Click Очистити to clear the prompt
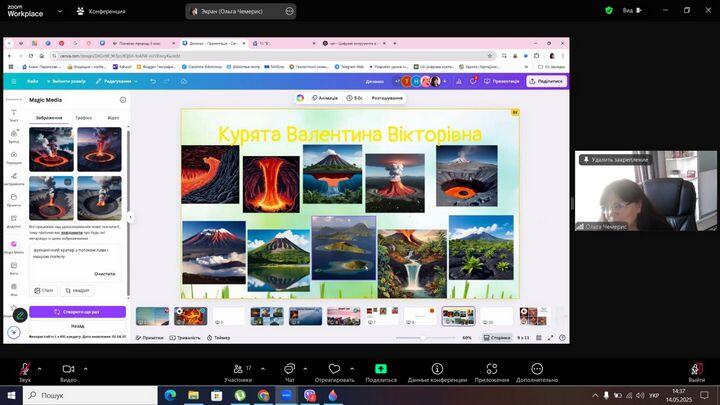The height and width of the screenshot is (405, 720). click(105, 274)
